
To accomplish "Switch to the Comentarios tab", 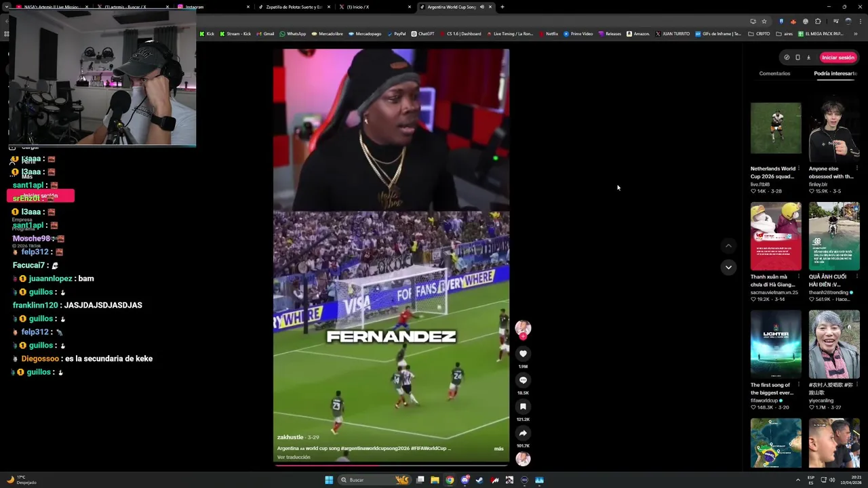I will pos(774,73).
